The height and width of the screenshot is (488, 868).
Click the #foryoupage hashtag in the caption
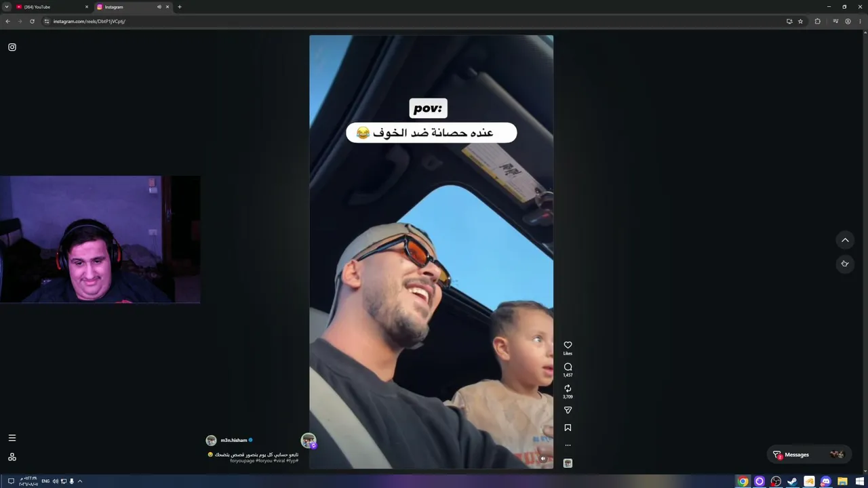point(243,461)
